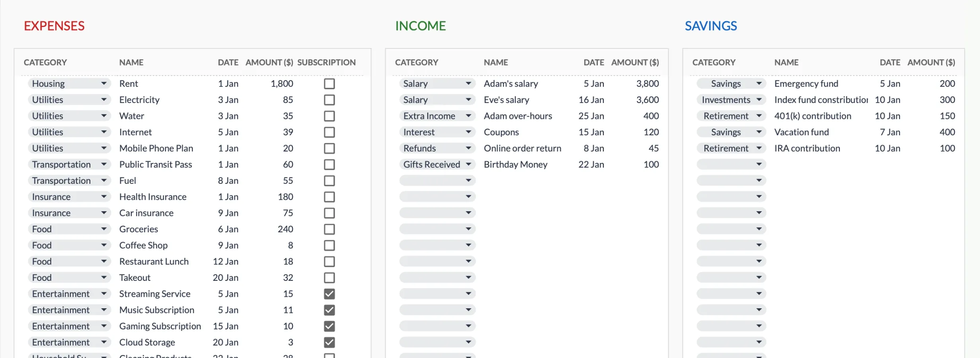The image size is (980, 358).
Task: Select the Rent name cell
Action: 129,84
